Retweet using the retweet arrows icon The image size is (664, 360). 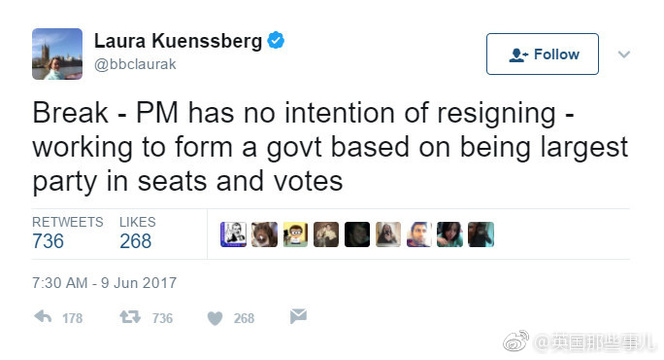(130, 317)
